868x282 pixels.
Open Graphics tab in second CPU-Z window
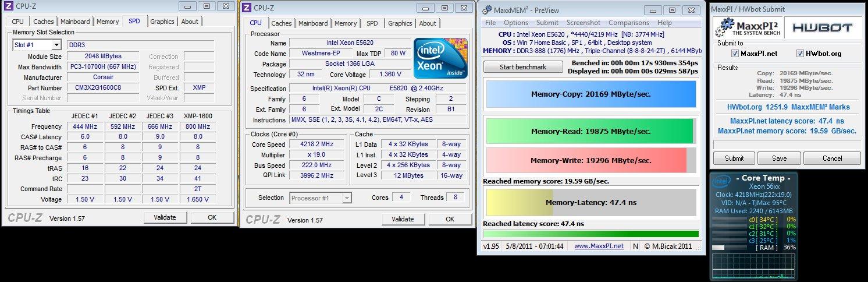pyautogui.click(x=400, y=23)
